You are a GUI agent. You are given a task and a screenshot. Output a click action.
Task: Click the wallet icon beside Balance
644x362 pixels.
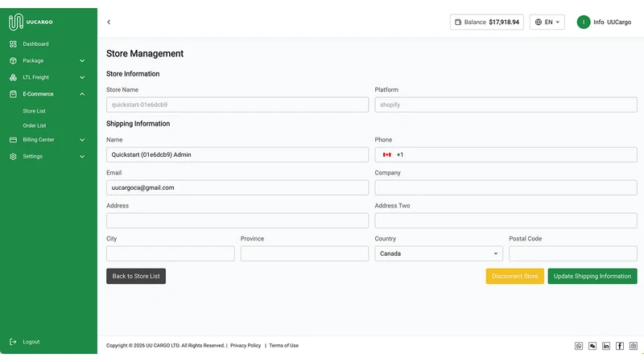[x=458, y=23]
